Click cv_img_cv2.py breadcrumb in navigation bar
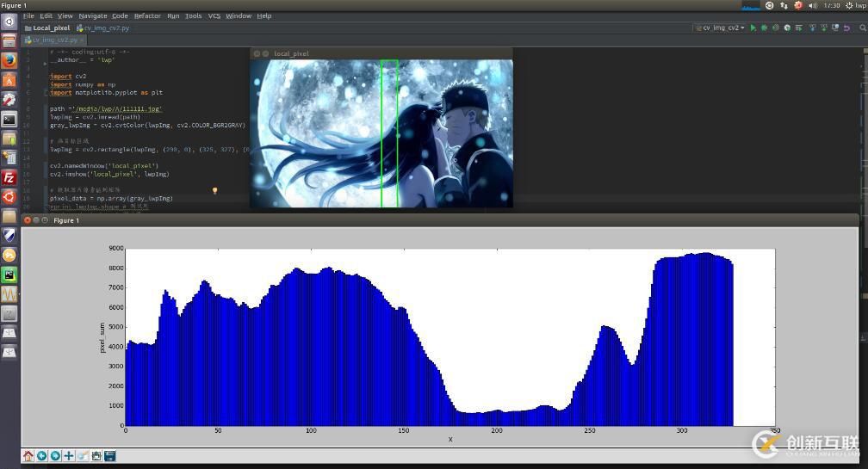The width and height of the screenshot is (868, 469). [x=103, y=28]
